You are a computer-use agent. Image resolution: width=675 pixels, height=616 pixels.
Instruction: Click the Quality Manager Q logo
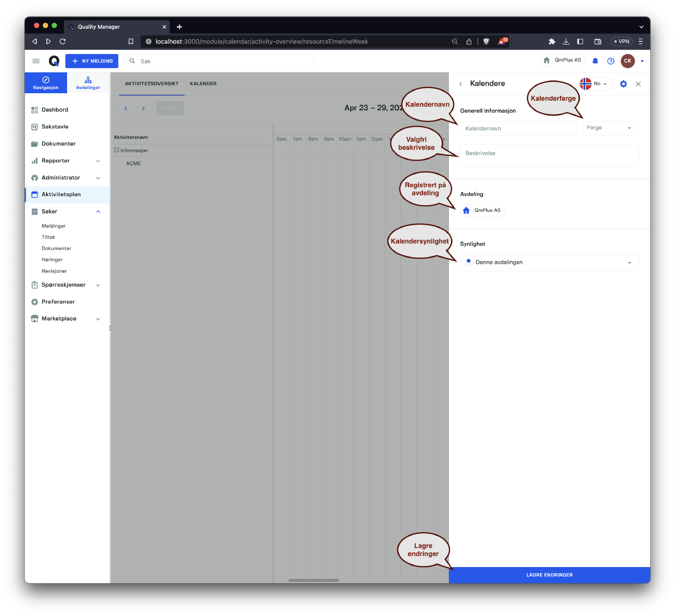[54, 61]
